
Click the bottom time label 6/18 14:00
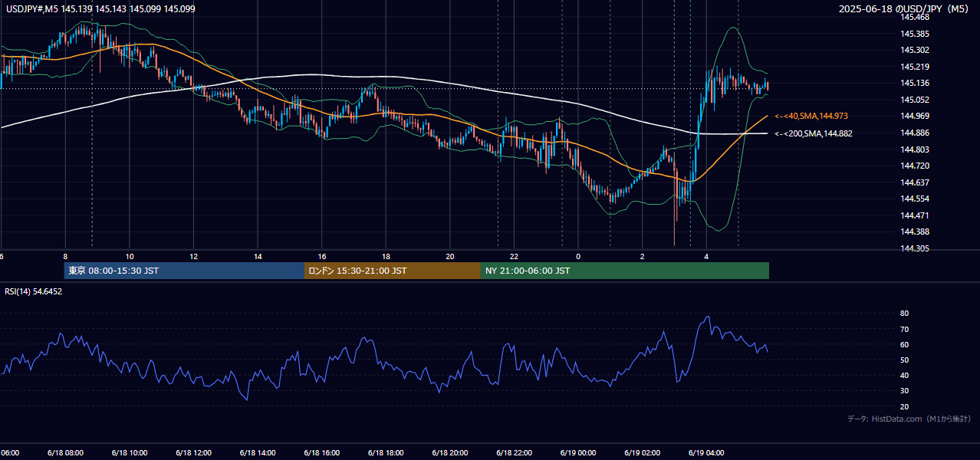point(257,453)
